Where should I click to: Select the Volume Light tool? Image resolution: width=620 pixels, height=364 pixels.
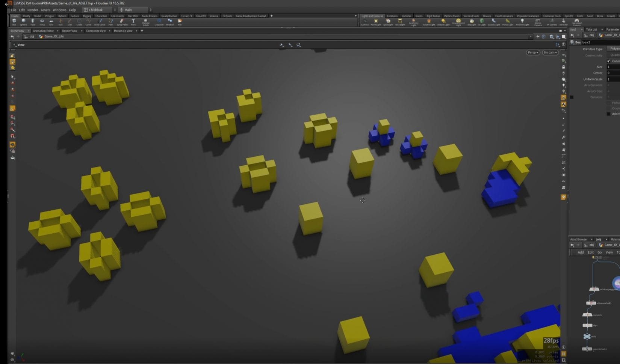tap(429, 21)
